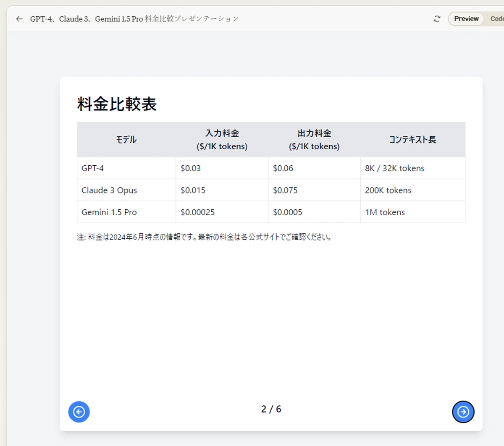The image size is (504, 446).
Task: Click the 出力料金 column header
Action: 314,140
